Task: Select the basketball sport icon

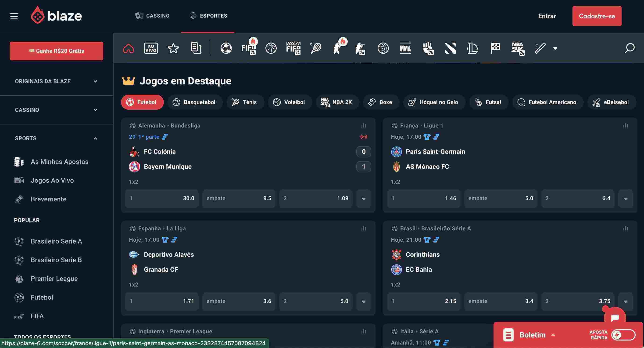Action: (271, 48)
